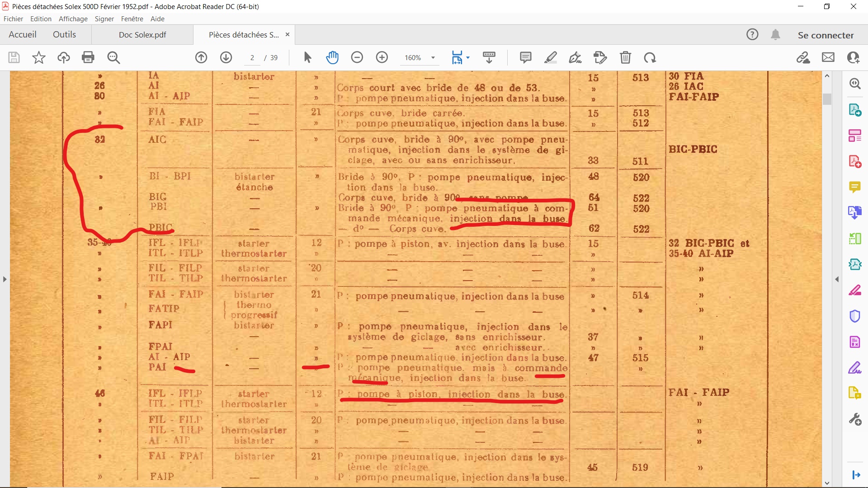The height and width of the screenshot is (488, 868).
Task: Click the delete trash icon
Action: 625,57
